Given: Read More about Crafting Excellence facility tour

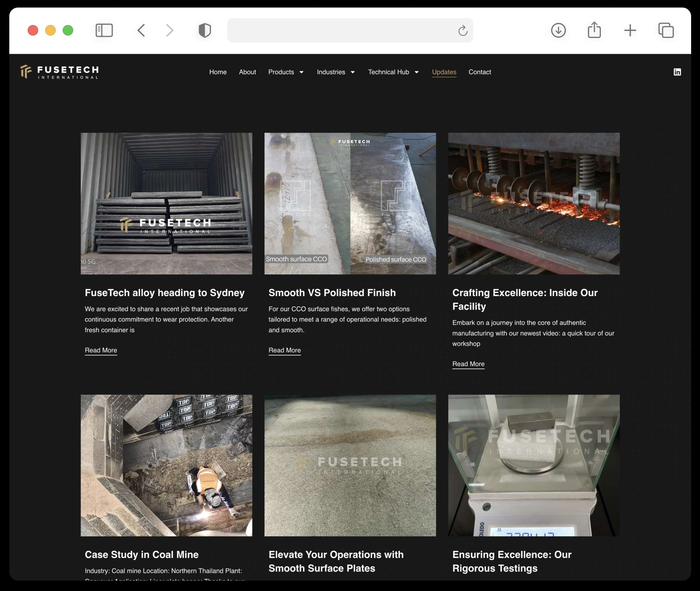Looking at the screenshot, I should [x=468, y=364].
